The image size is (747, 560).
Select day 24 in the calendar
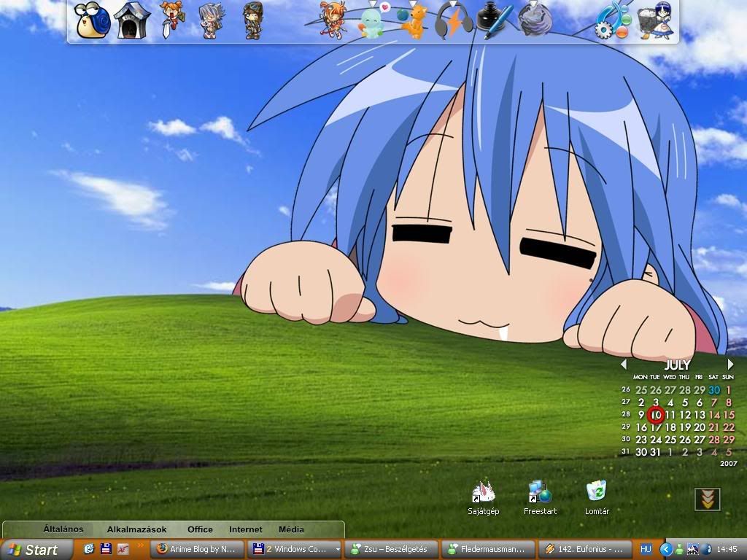[x=656, y=440]
